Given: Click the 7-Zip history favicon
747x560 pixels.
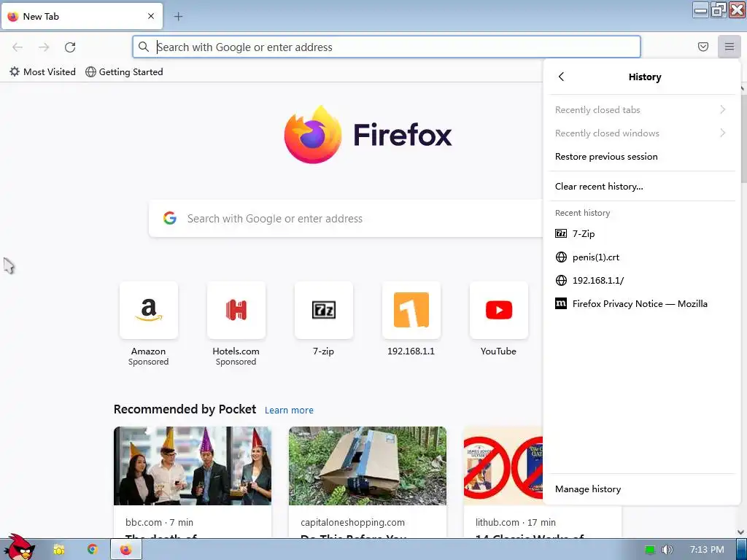Looking at the screenshot, I should pos(561,233).
